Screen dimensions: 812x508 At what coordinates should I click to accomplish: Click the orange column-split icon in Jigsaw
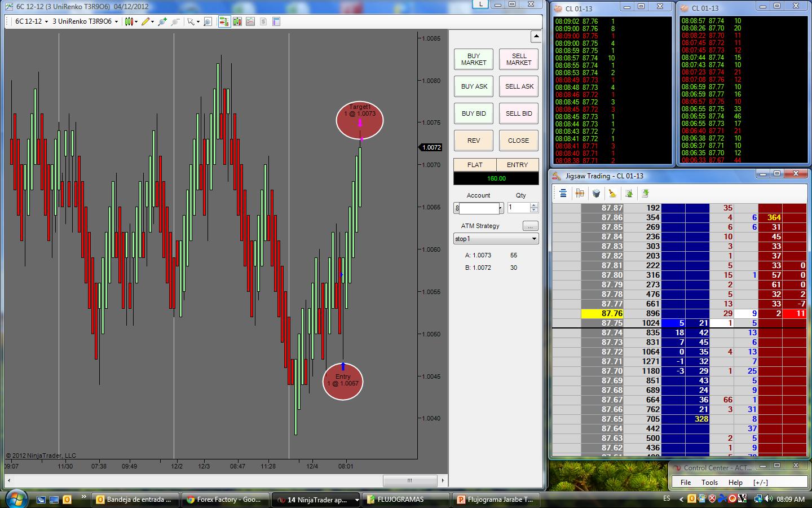pos(580,194)
